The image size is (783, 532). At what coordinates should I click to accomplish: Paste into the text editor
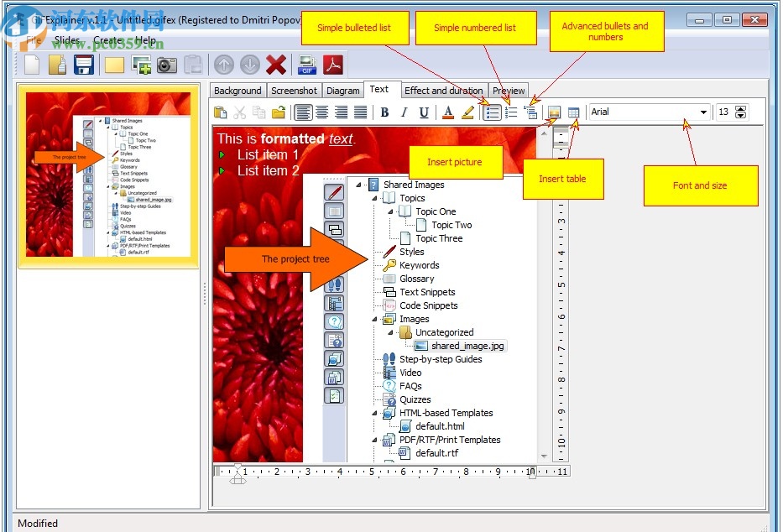pyautogui.click(x=220, y=112)
